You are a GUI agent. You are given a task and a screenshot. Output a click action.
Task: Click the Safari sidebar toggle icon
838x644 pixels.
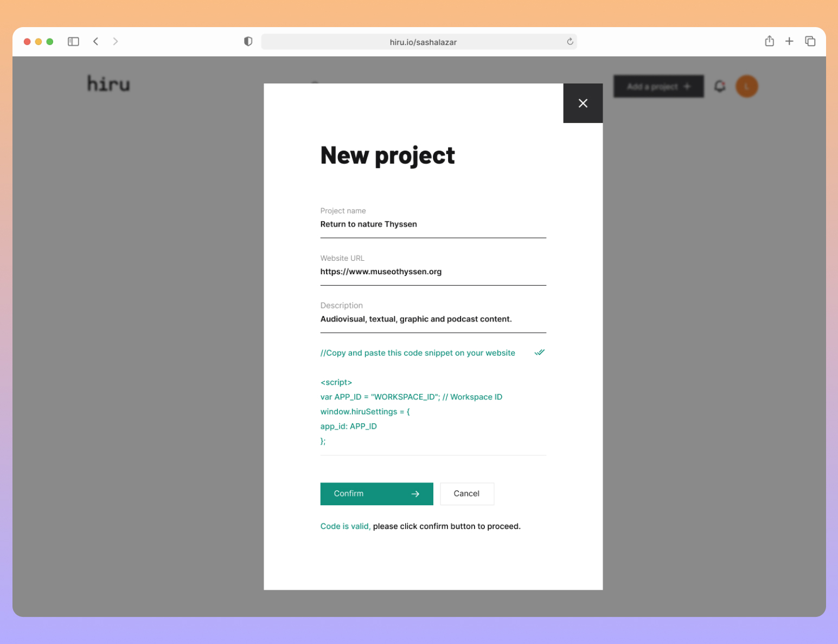coord(73,41)
